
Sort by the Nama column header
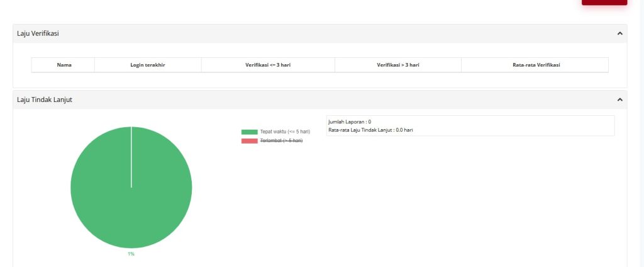click(x=64, y=65)
